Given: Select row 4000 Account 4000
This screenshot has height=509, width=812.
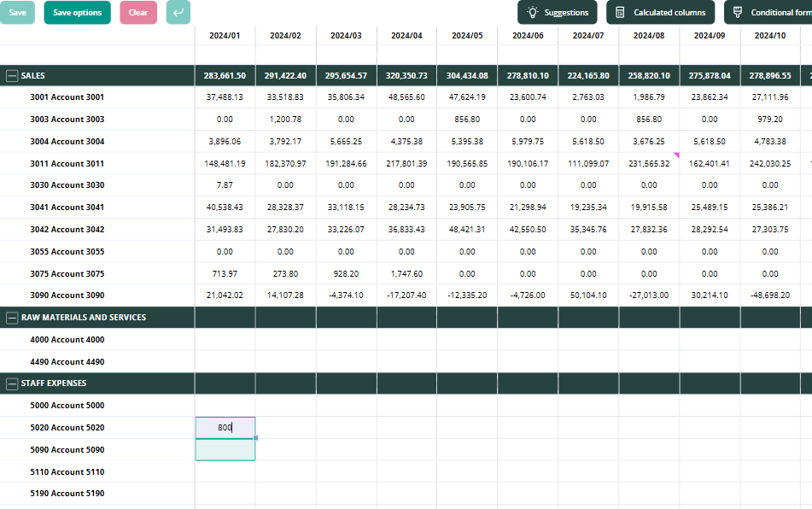Looking at the screenshot, I should click(x=67, y=340).
